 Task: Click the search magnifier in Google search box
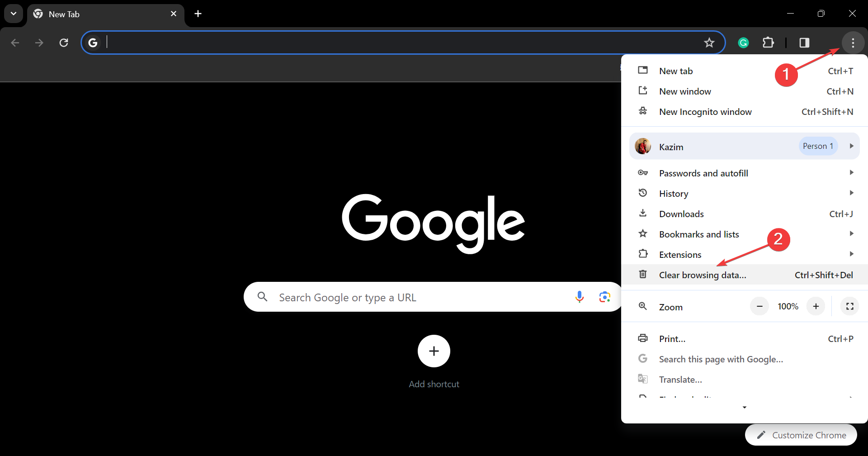click(263, 297)
